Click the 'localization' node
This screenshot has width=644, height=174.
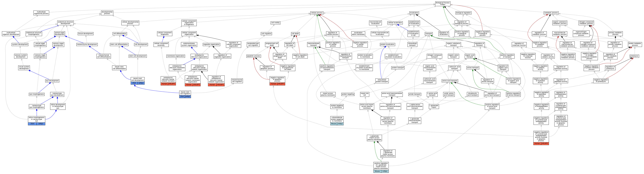(414, 13)
